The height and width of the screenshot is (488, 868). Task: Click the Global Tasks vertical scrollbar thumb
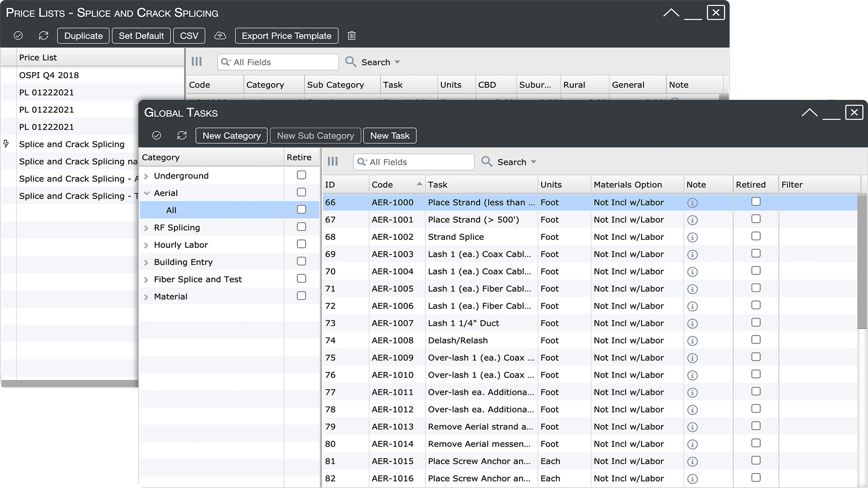[x=862, y=261]
